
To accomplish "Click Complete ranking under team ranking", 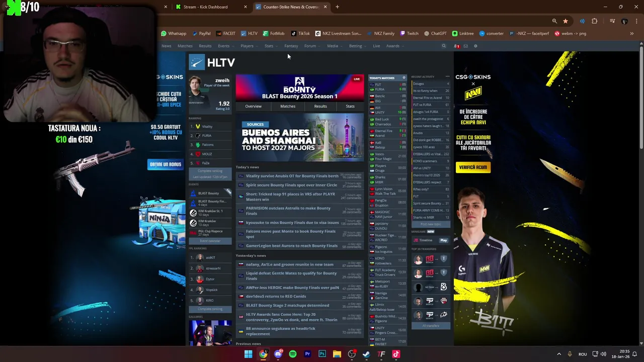I will [209, 171].
